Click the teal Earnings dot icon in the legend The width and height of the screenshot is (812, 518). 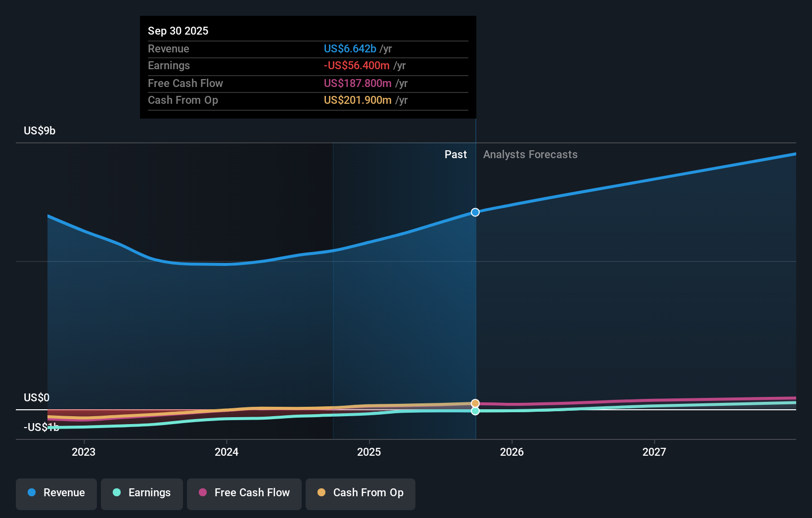click(x=117, y=493)
